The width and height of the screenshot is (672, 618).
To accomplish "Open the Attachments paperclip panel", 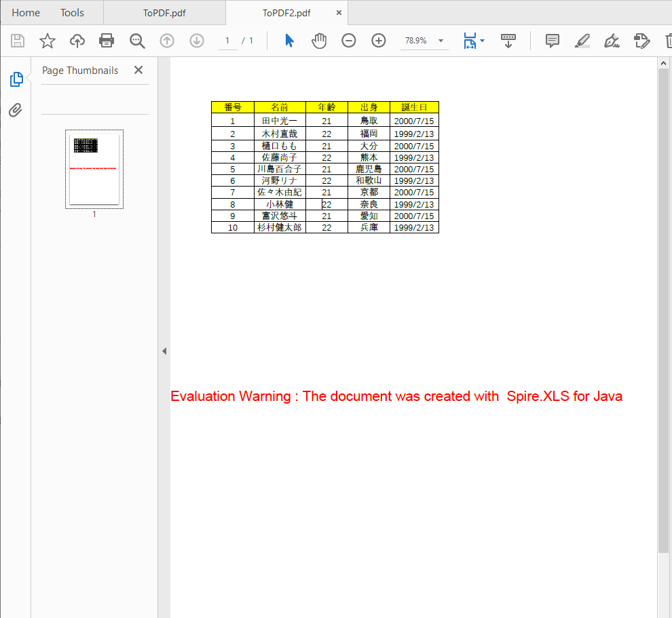I will (x=16, y=110).
